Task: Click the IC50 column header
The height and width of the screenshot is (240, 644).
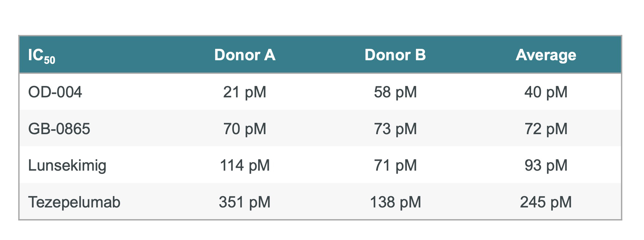Action: click(x=42, y=56)
